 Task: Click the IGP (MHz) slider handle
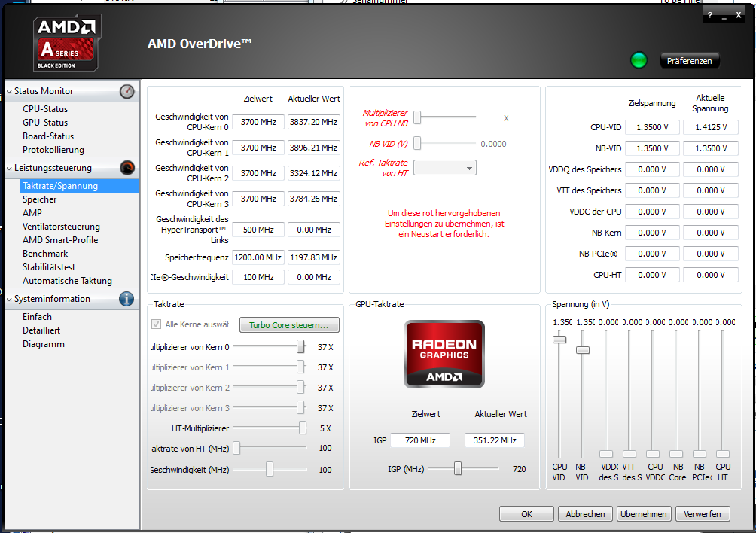point(458,468)
